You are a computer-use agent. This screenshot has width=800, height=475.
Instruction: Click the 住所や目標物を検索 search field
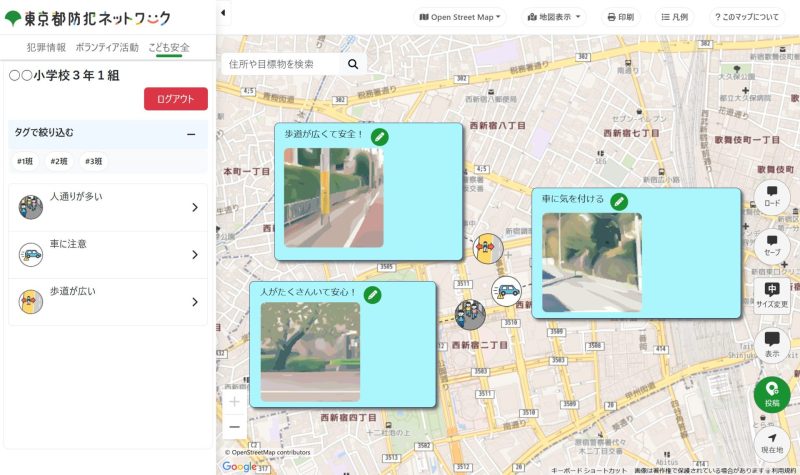pos(282,64)
